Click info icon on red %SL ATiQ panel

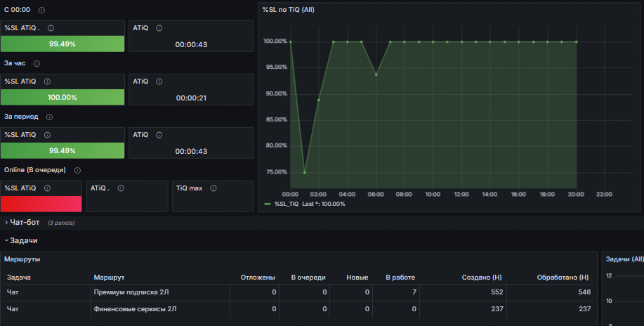point(46,188)
